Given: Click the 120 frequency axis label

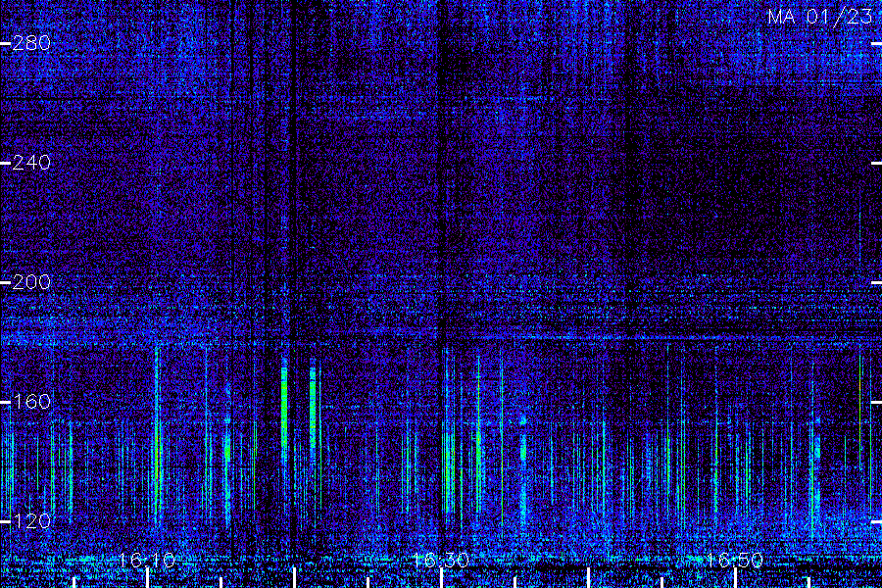Looking at the screenshot, I should (31, 521).
